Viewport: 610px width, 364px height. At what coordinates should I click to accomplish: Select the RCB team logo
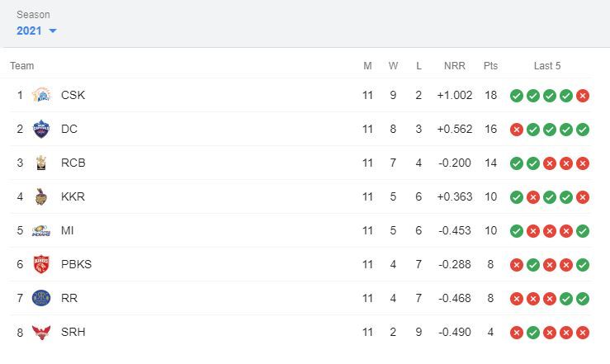pos(40,163)
